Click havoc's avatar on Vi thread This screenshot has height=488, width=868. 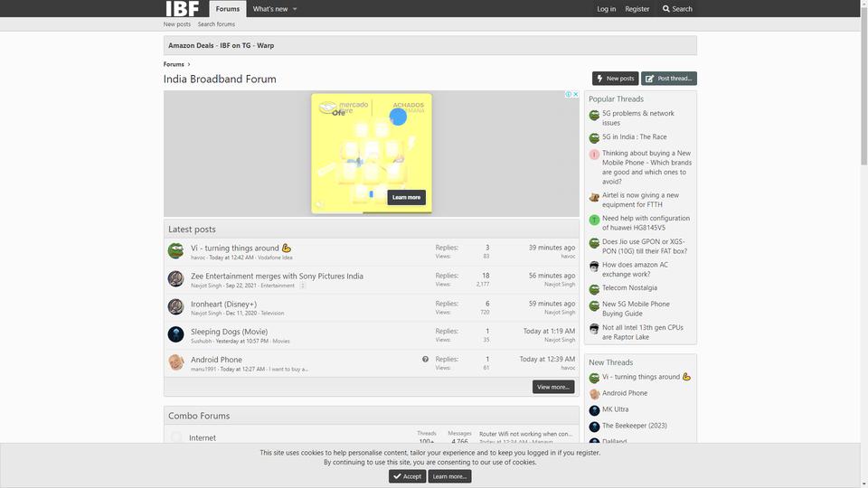[176, 250]
